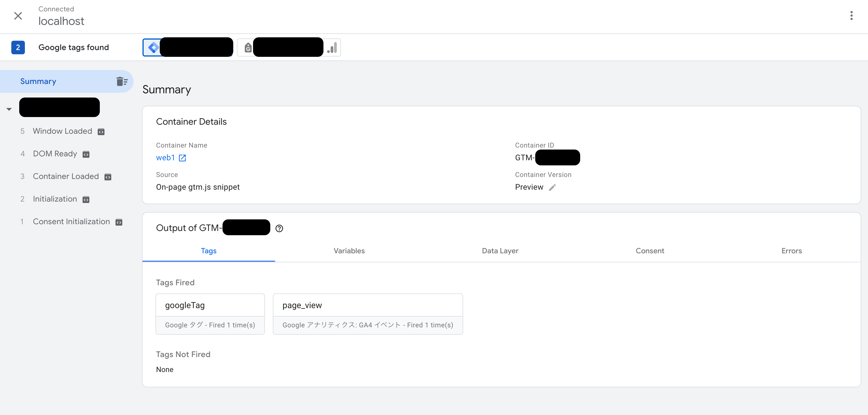868x415 pixels.
Task: Open the web1 container link
Action: pos(165,158)
